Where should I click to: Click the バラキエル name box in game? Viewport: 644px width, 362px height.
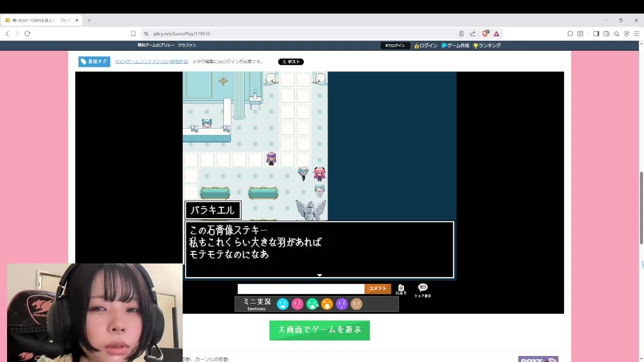pyautogui.click(x=213, y=210)
